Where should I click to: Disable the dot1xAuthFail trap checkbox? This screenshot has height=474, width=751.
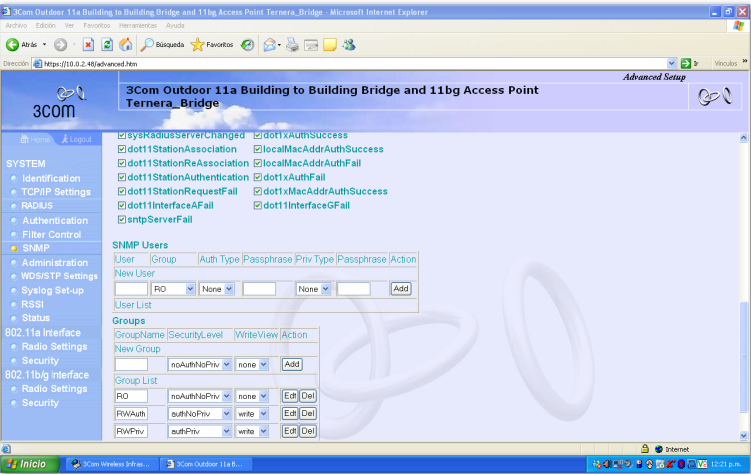point(257,177)
